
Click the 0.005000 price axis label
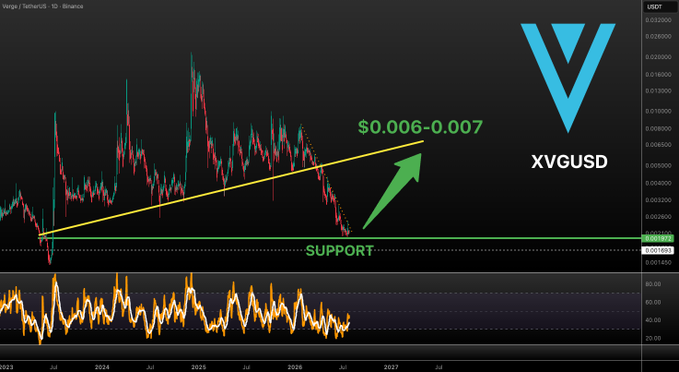[x=658, y=165]
